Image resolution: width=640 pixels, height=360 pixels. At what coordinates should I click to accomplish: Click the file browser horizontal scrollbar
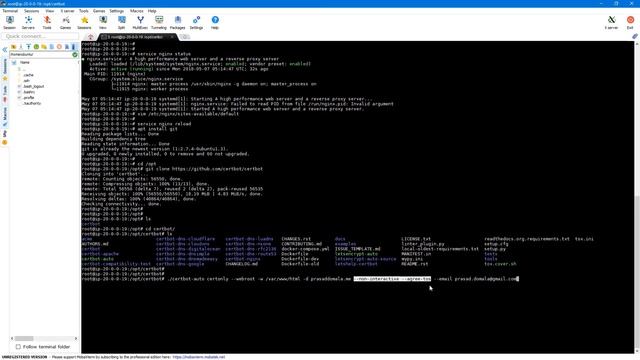pyautogui.click(x=44, y=338)
